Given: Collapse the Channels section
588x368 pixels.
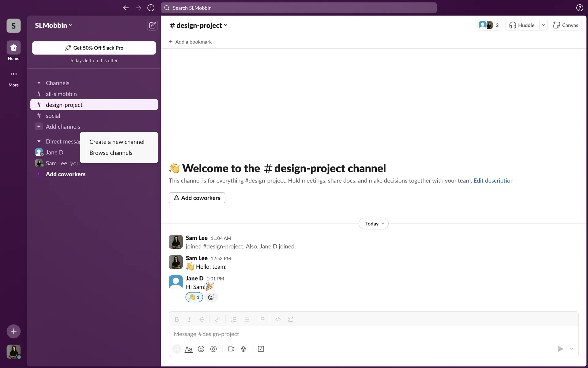Looking at the screenshot, I should point(39,83).
